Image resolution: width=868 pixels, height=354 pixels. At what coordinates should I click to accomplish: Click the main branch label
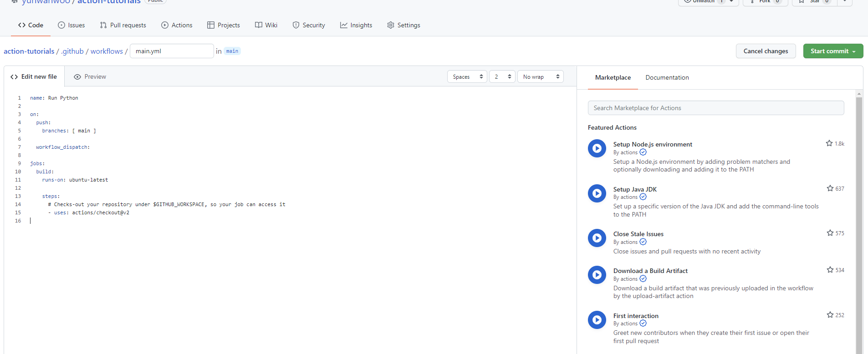click(232, 51)
